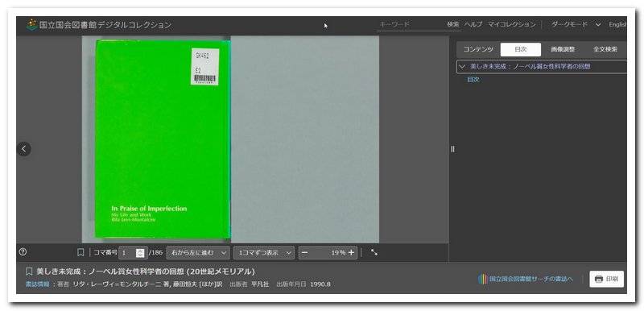This screenshot has height=311, width=644.
Task: Switch to the コンテンツ tab
Action: click(x=477, y=50)
